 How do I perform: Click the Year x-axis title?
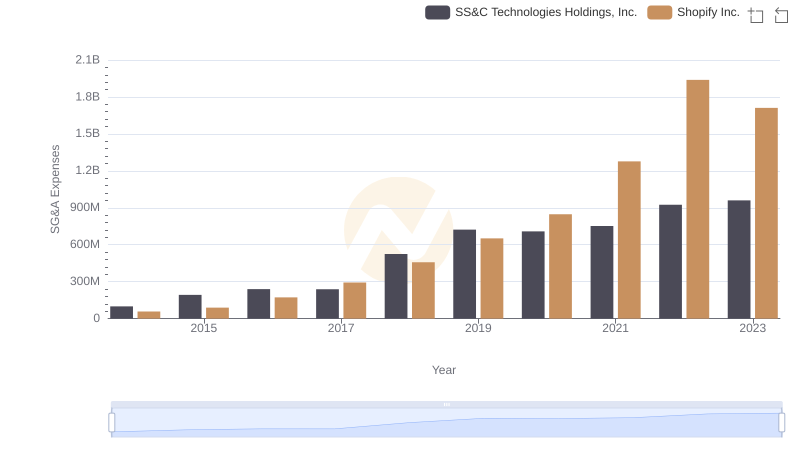click(444, 370)
